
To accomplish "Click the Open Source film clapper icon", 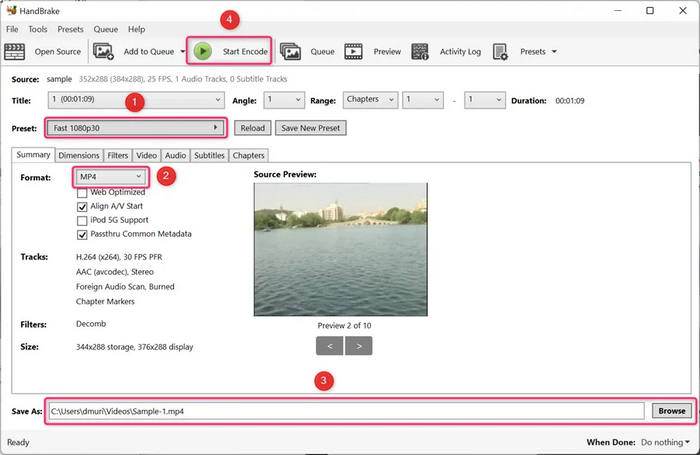I will (x=15, y=51).
